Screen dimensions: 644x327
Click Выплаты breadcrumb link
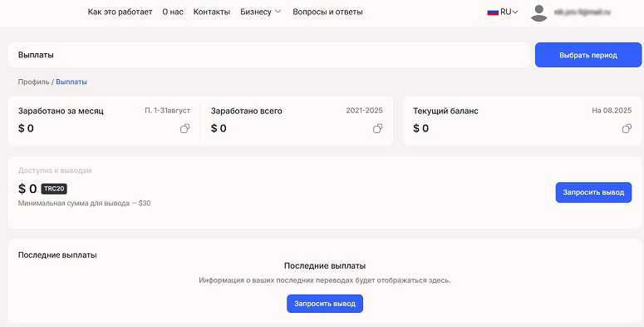tap(71, 82)
